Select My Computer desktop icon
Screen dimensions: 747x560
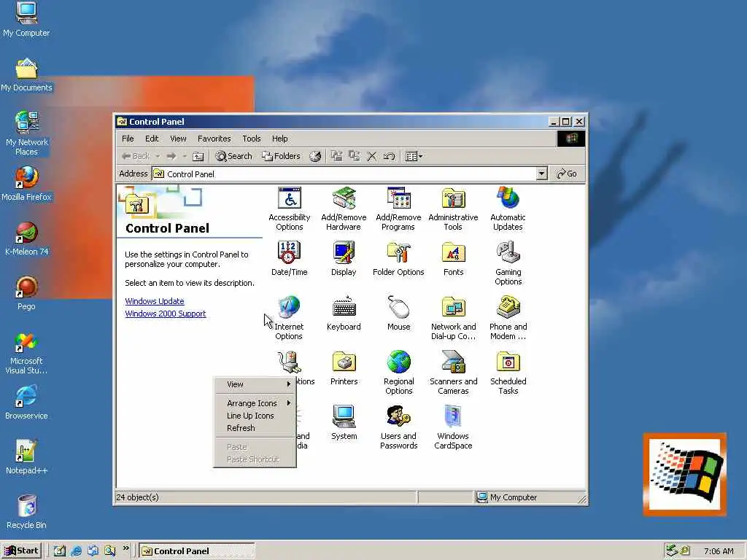coord(26,20)
